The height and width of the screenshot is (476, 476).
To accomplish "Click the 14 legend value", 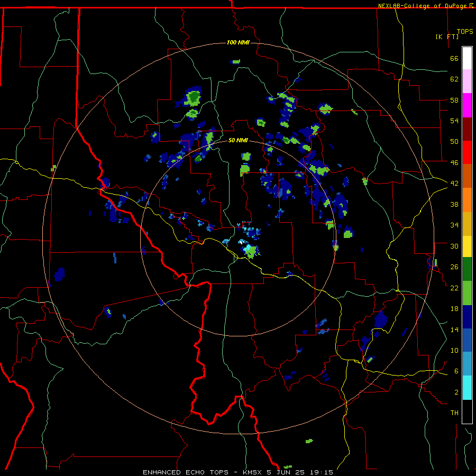I will [x=454, y=329].
